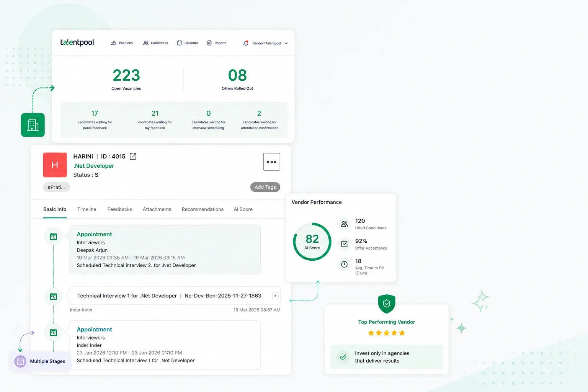Click the green shield badge icon

click(387, 304)
